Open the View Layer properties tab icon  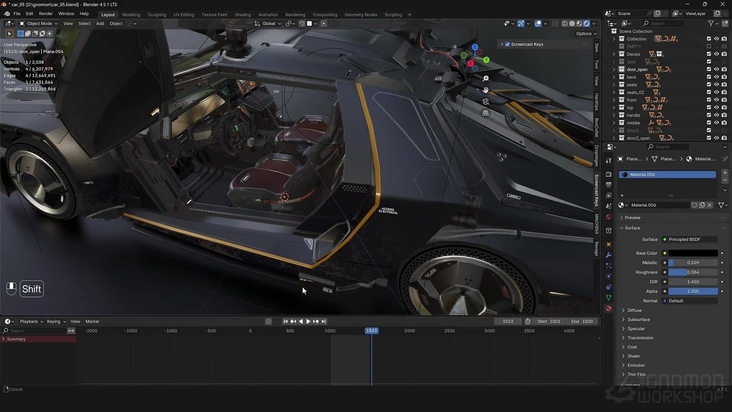[x=609, y=196]
